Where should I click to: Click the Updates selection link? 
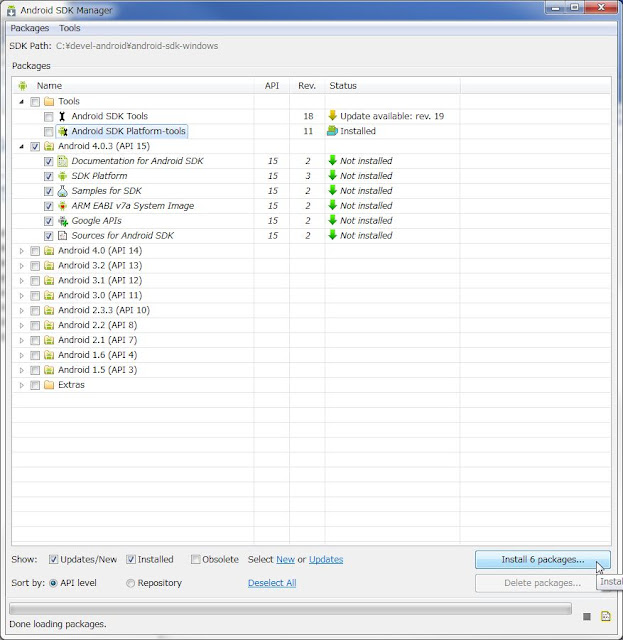(x=326, y=560)
